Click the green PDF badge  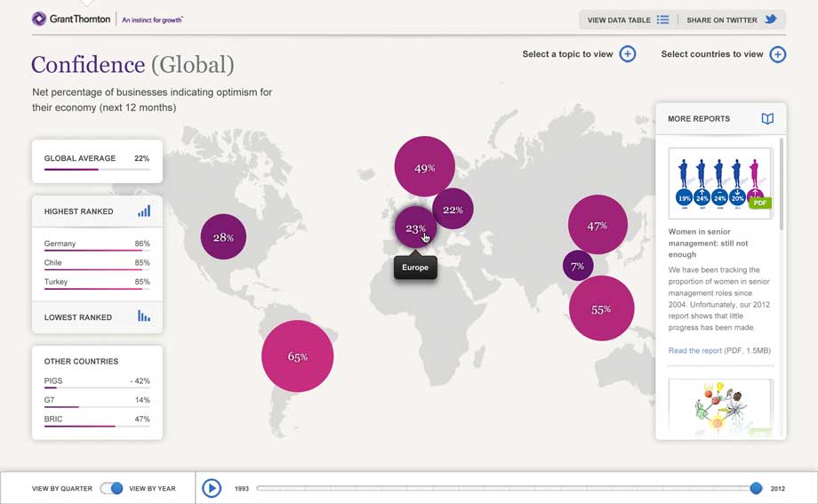click(759, 203)
